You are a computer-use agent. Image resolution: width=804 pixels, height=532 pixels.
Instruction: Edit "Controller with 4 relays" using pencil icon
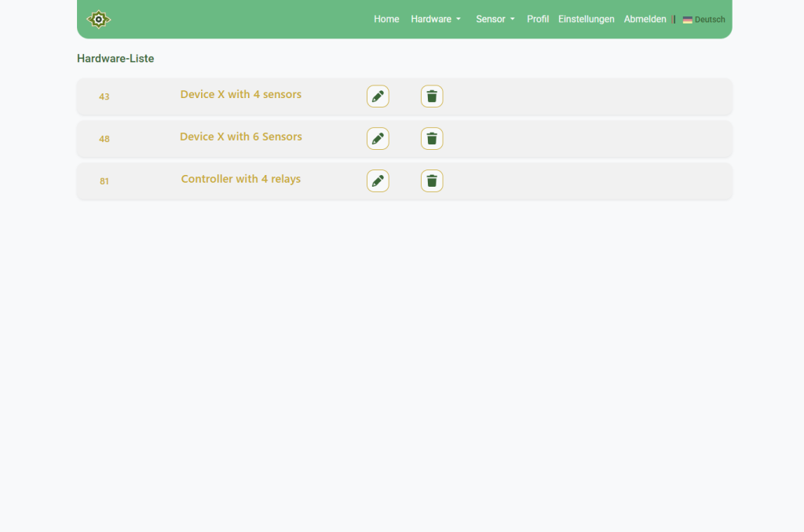point(378,180)
